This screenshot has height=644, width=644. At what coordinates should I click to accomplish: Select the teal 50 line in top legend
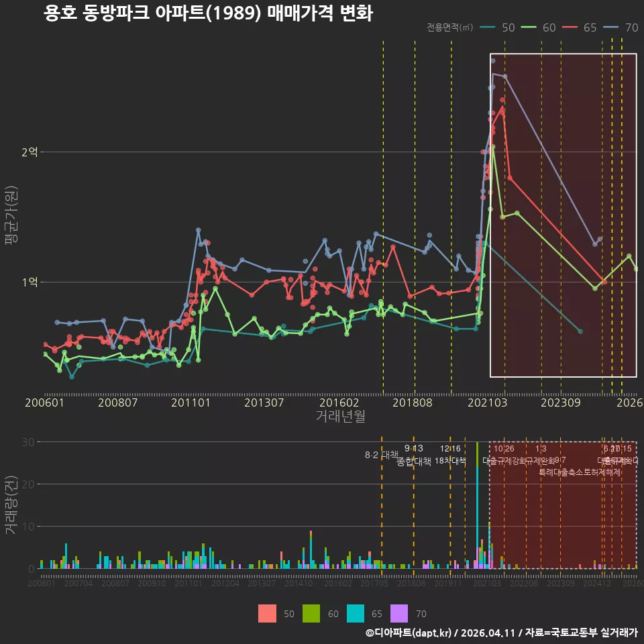point(488,28)
